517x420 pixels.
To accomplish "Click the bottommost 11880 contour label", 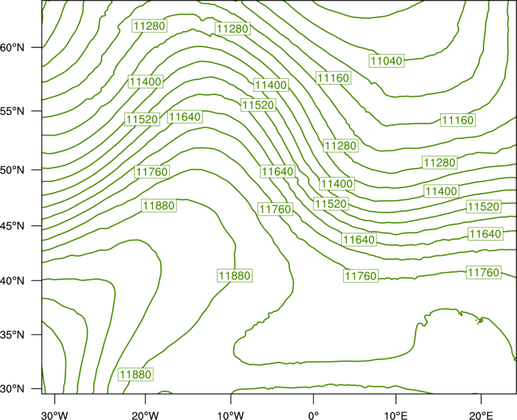I will 136,375.
